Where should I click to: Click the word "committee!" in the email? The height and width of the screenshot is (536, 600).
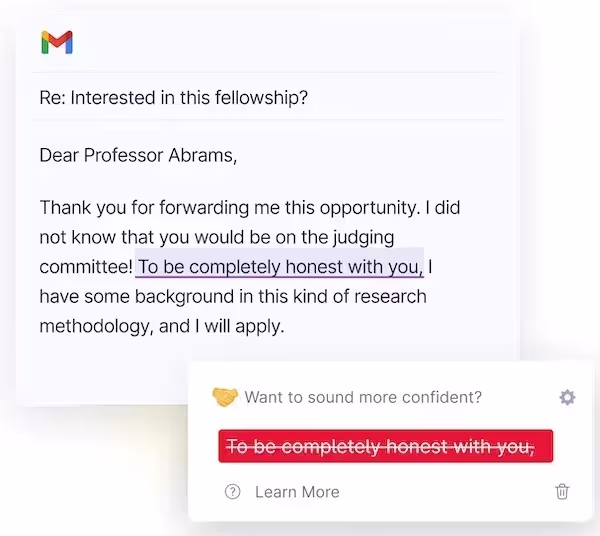tap(86, 267)
